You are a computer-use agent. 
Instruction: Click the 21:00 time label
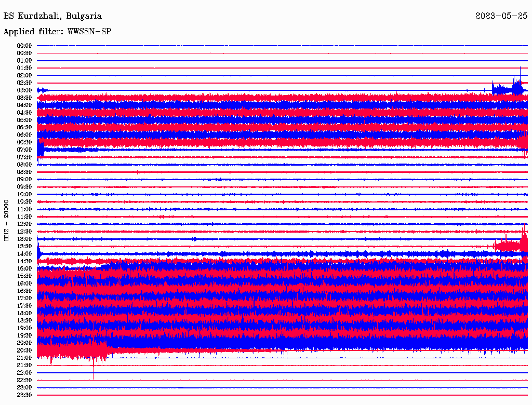(x=24, y=358)
